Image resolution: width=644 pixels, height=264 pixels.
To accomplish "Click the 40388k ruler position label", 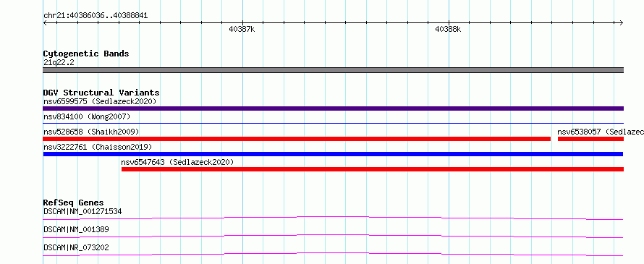I will (x=448, y=29).
